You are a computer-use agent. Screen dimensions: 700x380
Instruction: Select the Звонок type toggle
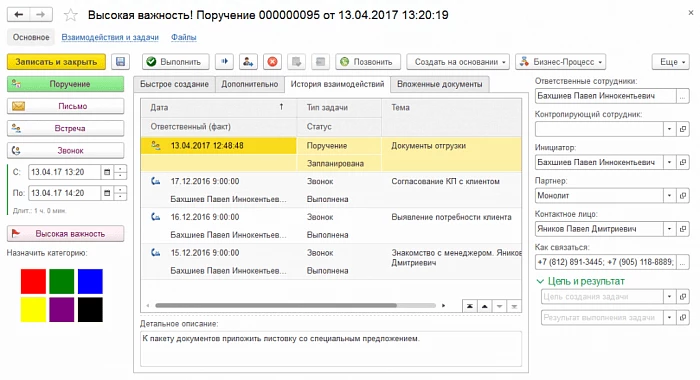(66, 150)
